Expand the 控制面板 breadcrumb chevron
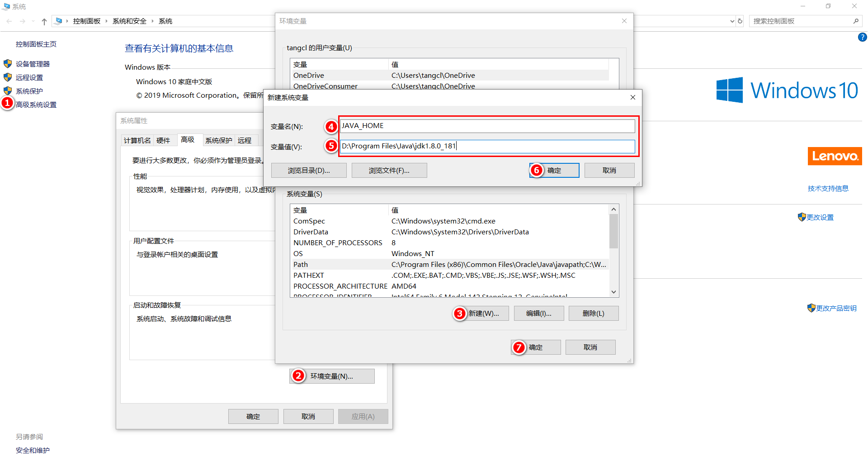 click(105, 21)
